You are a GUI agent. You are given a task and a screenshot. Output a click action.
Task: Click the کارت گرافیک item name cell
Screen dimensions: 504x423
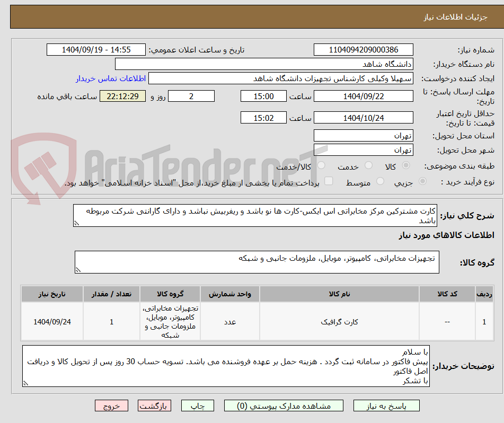(x=339, y=322)
